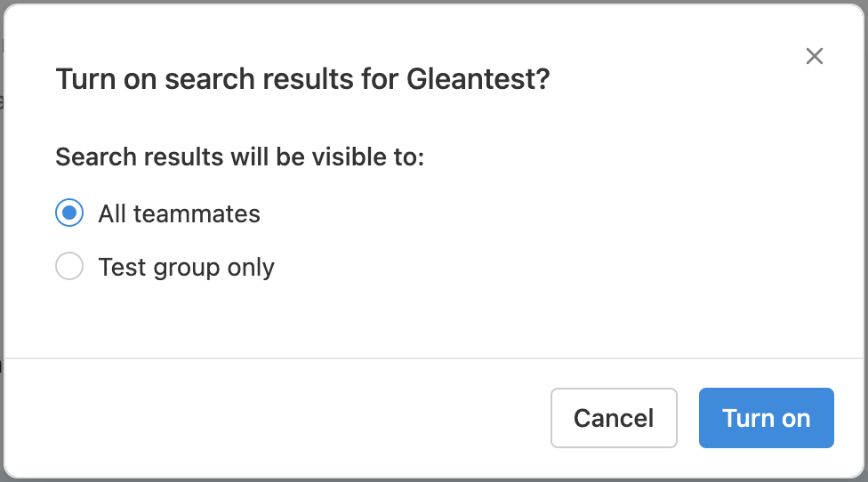This screenshot has height=482, width=868.
Task: Select the Test group only radio button
Action: [69, 267]
